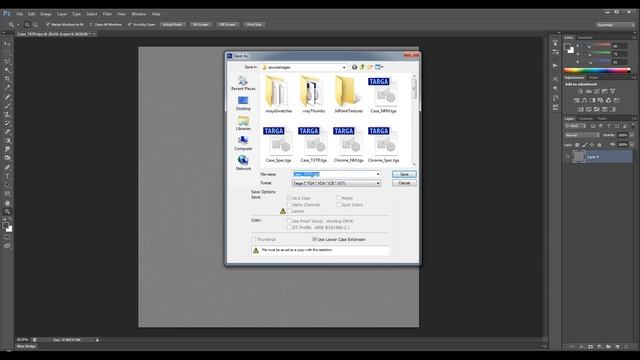This screenshot has height=360, width=640.
Task: Open the File menu
Action: (19, 14)
